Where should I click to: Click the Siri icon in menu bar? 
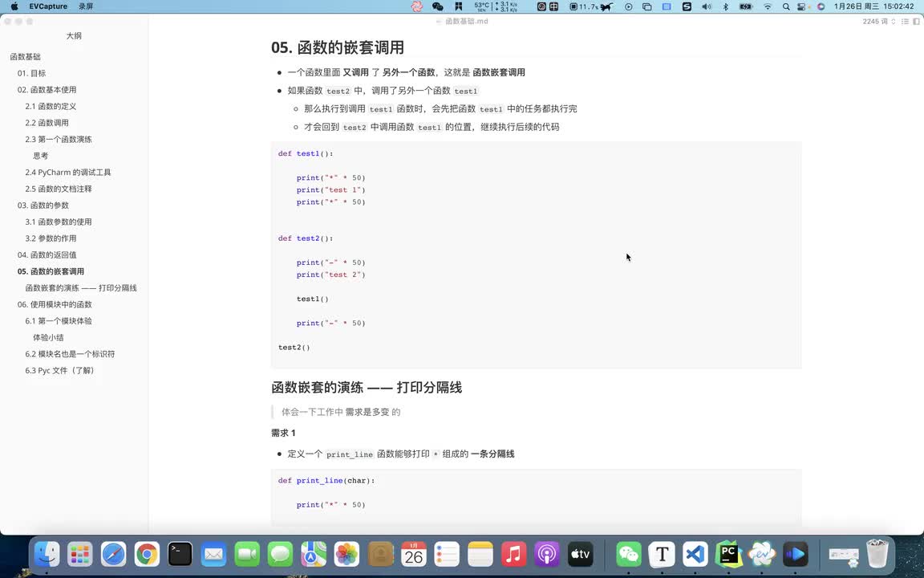[821, 6]
